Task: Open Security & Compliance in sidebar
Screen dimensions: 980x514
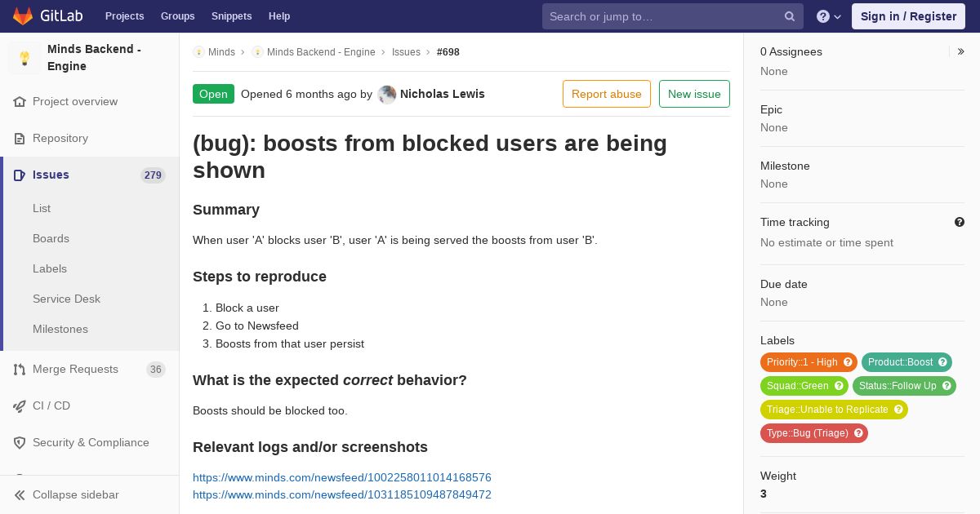Action: click(91, 443)
